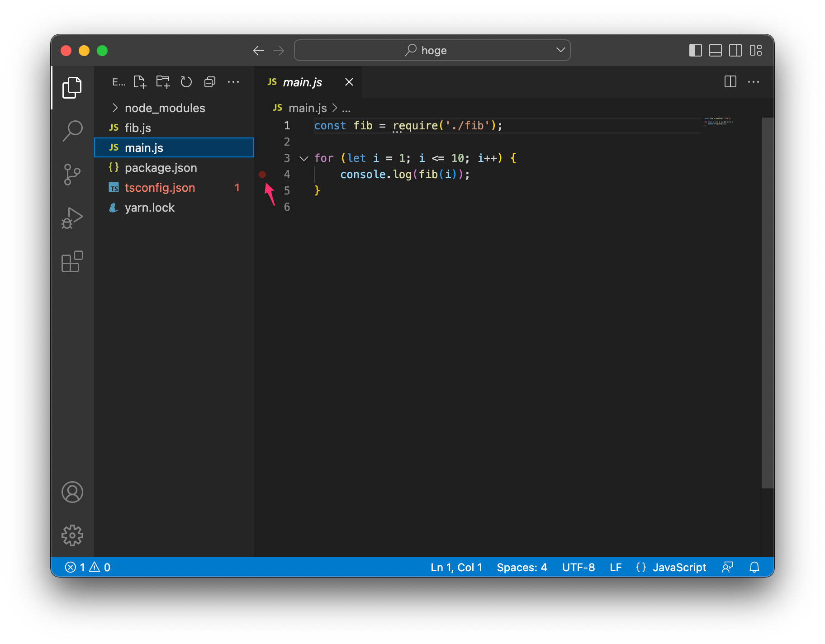Remove the breakpoint on line 4

coord(262,175)
